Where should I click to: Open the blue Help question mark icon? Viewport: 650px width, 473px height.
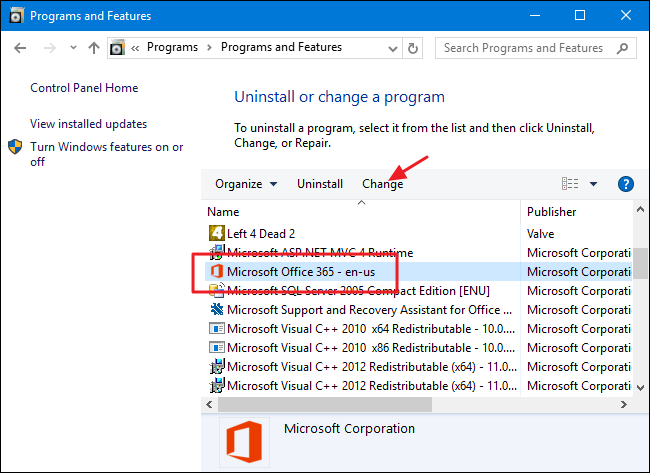pyautogui.click(x=626, y=184)
